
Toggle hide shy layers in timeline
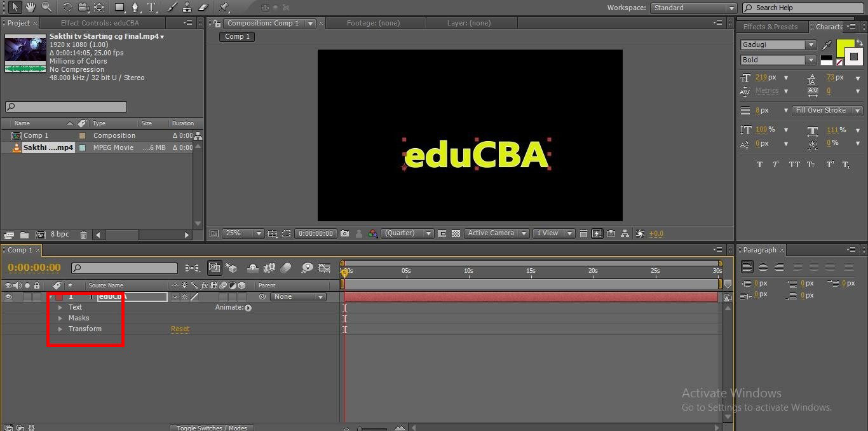point(252,268)
